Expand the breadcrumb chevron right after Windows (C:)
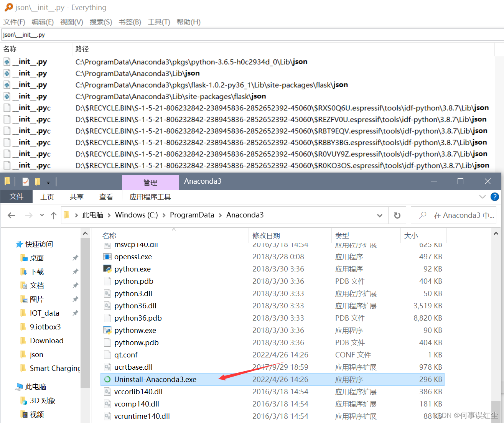Viewport: 504px width, 423px height. [164, 215]
